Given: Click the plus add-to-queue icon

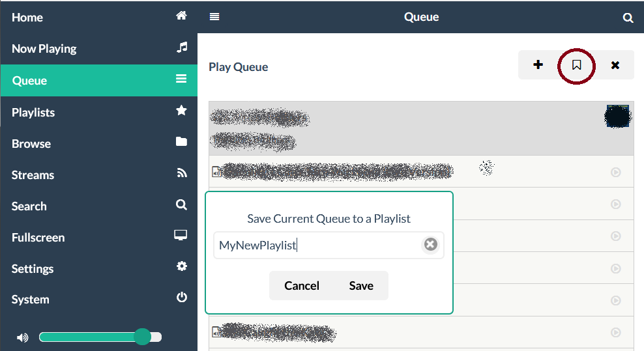Looking at the screenshot, I should pyautogui.click(x=538, y=65).
